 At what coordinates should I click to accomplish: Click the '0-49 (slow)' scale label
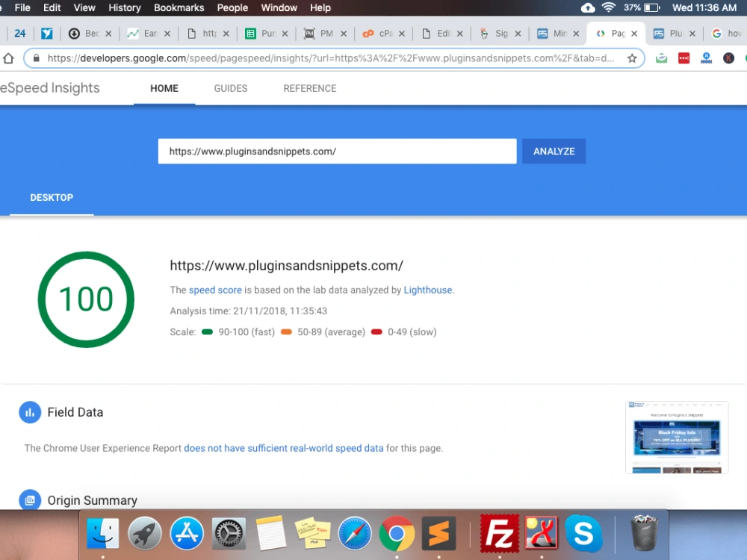pos(412,332)
